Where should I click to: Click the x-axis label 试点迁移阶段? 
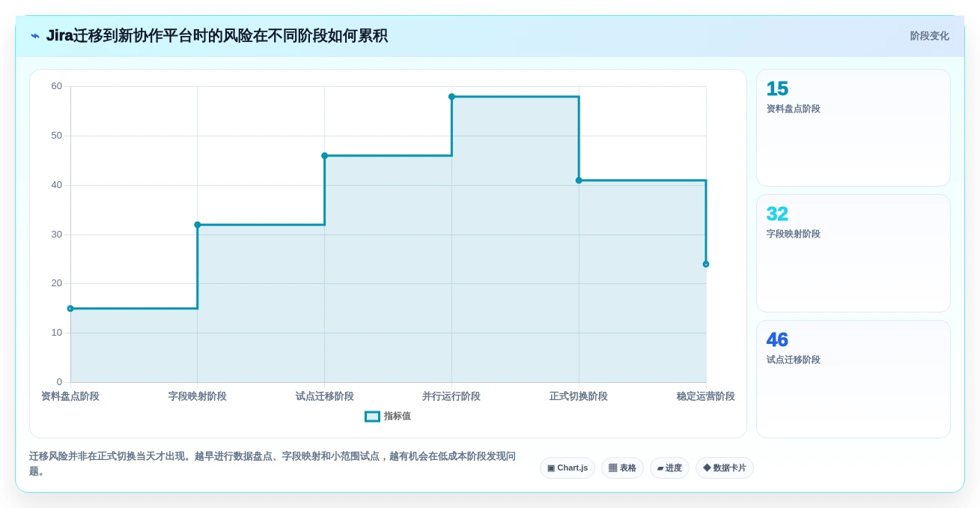pos(324,396)
